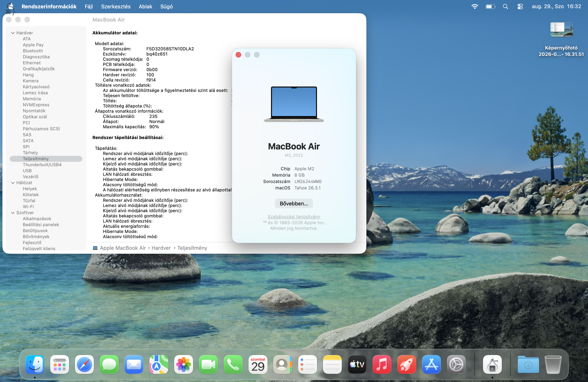Open Mail app in the Dock
The image size is (588, 382).
tap(134, 364)
